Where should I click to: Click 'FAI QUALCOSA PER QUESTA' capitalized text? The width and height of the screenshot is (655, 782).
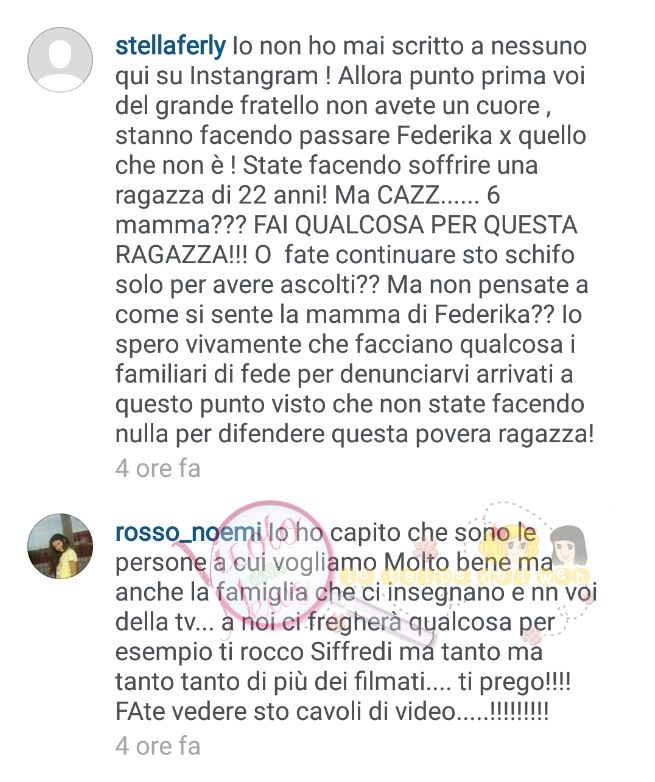[415, 225]
